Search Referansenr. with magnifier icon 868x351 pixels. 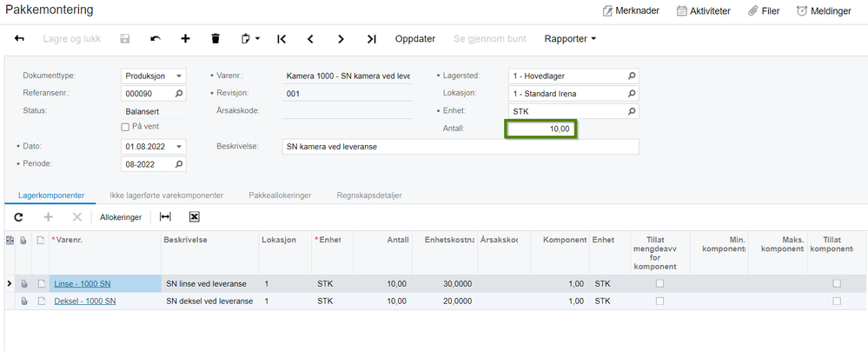click(179, 94)
